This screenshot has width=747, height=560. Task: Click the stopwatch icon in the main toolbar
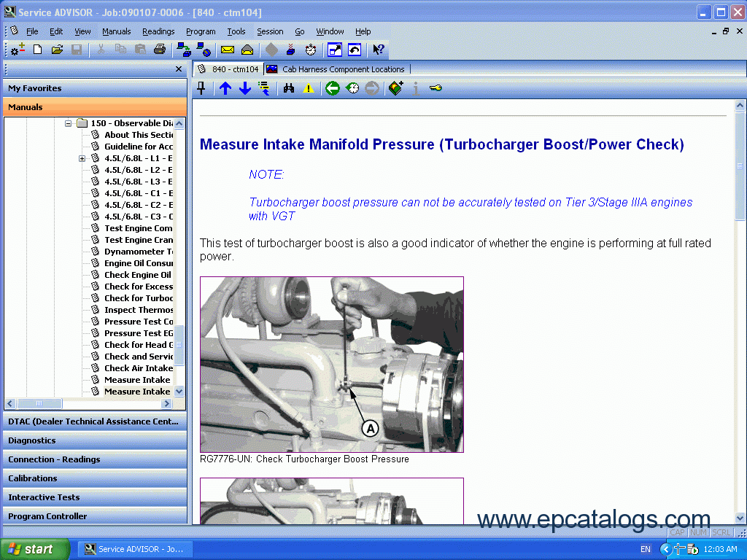tap(311, 50)
